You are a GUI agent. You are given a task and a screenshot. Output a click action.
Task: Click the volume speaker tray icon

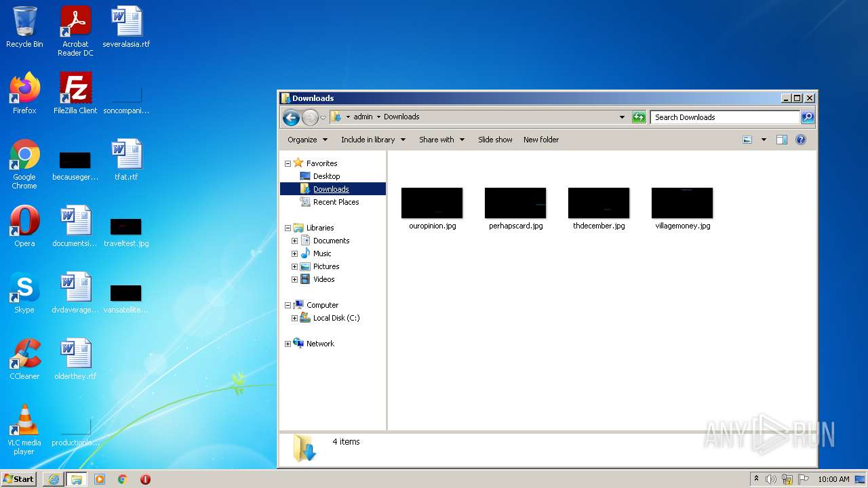coord(771,479)
